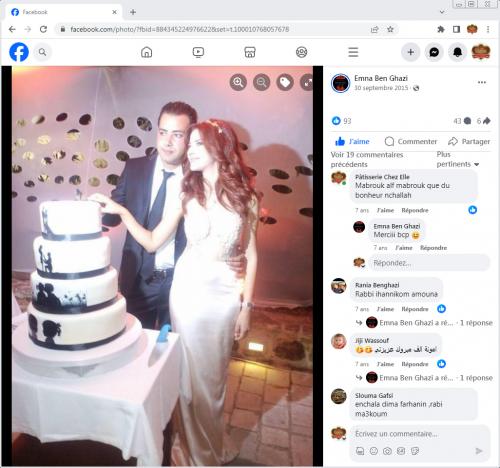Reply to Rania Benghazi comment
The height and width of the screenshot is (468, 500).
click(x=415, y=309)
